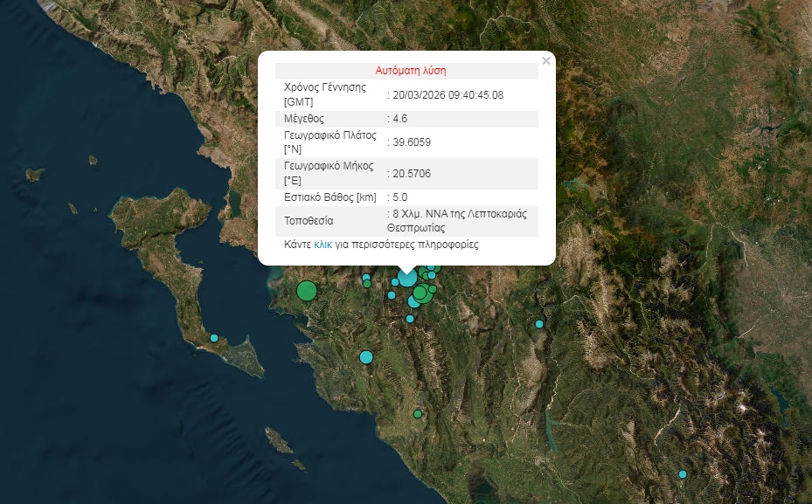Close the earthquake info popup

(546, 61)
